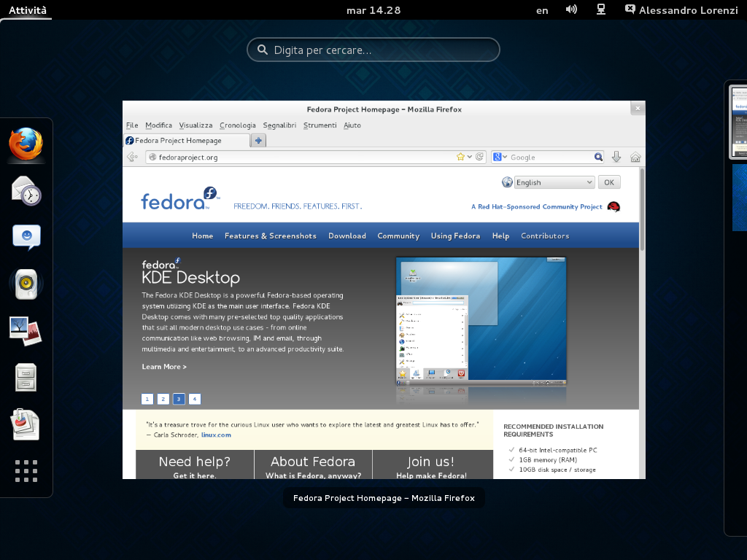Screen dimensions: 747x560
Task: Click the Fedora logo on page
Action: click(x=180, y=198)
